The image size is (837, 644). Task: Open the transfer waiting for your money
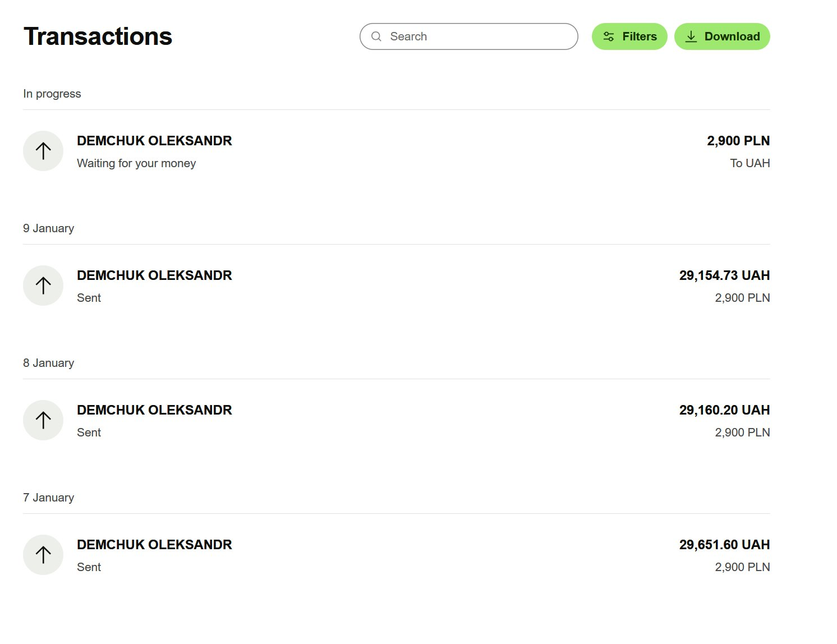154,141
